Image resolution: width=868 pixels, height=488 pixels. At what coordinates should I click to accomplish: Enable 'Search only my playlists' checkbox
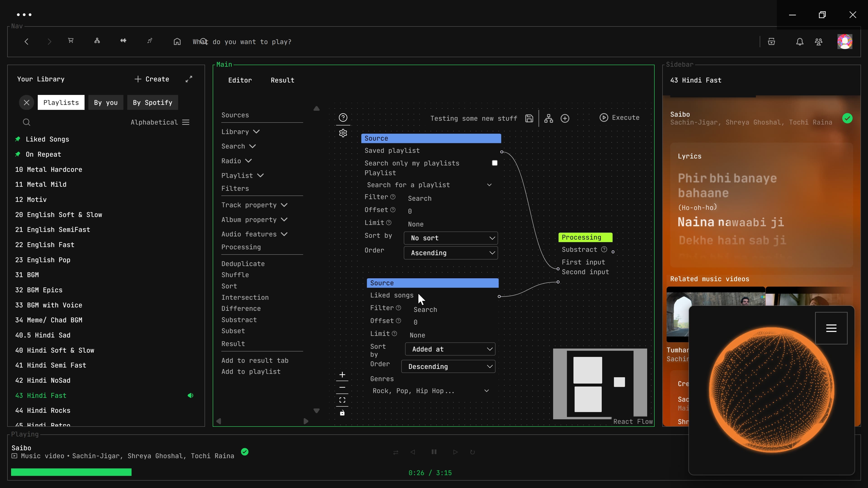tap(495, 163)
